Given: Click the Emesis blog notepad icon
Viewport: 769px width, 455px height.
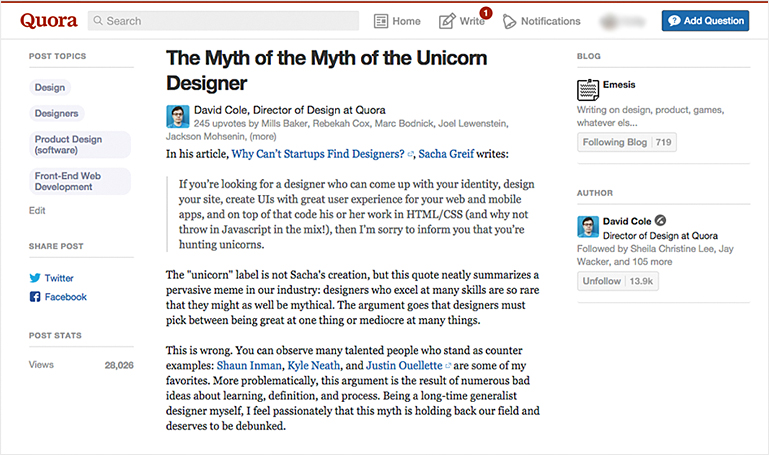Looking at the screenshot, I should point(588,90).
